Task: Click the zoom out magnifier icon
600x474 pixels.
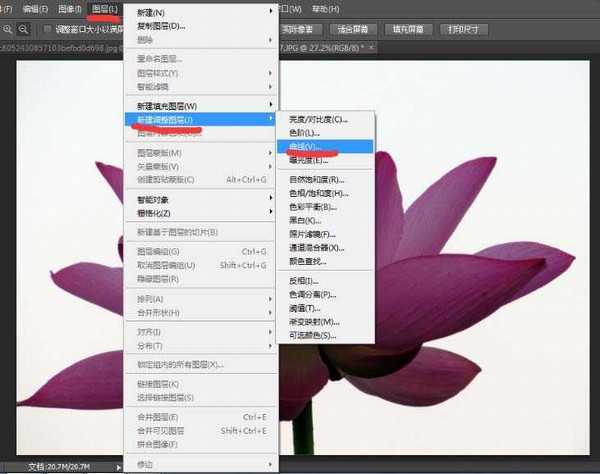Action: (25, 29)
